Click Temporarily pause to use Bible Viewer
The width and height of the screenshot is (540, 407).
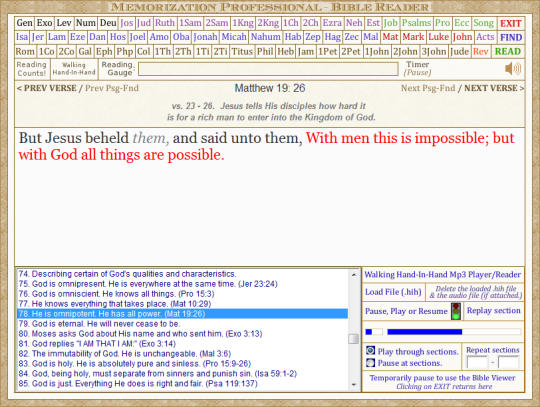443,382
